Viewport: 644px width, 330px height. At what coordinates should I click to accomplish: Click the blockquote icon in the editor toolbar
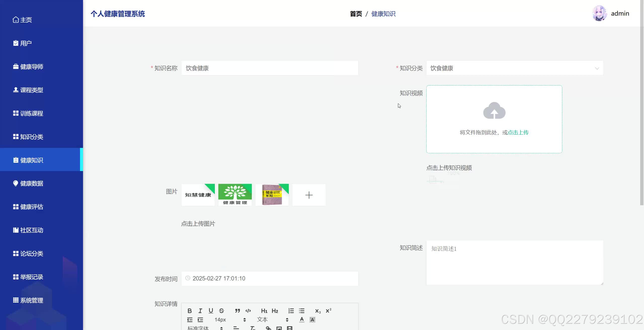pos(237,311)
